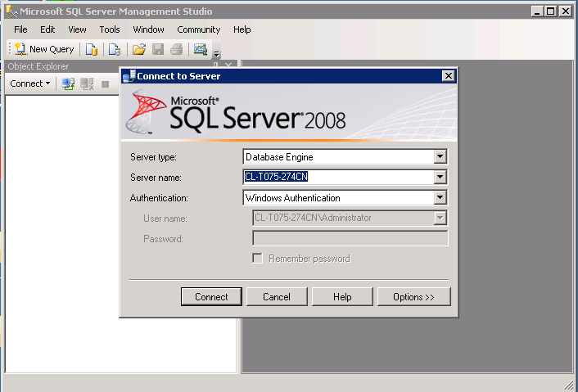The image size is (578, 392).
Task: Click the New Query toolbar button
Action: tap(44, 49)
